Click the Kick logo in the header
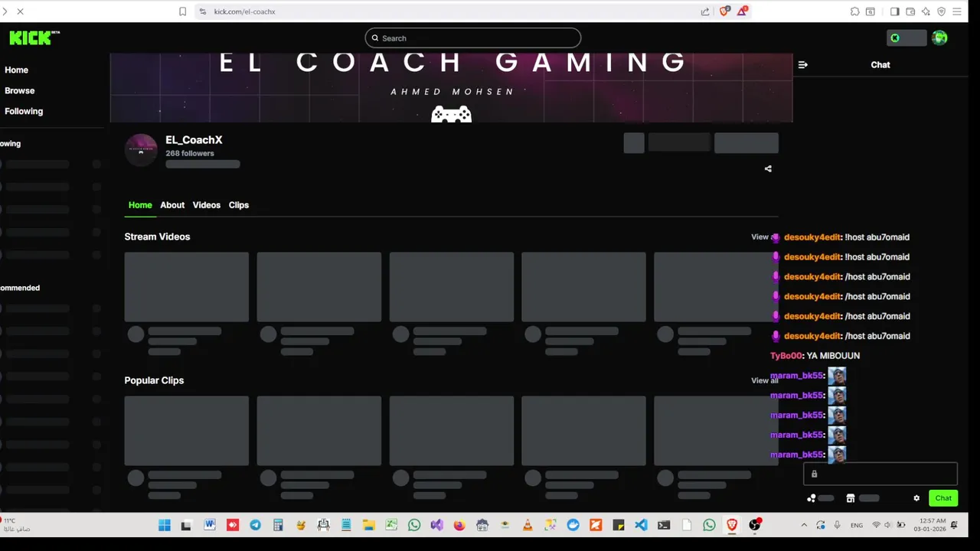 tap(34, 37)
